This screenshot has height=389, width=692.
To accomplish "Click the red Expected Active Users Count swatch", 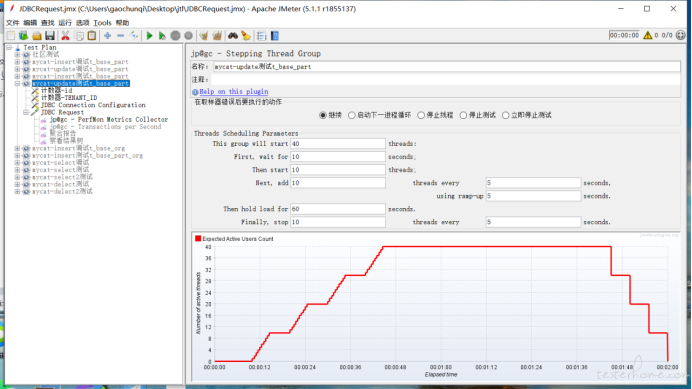I will [x=198, y=238].
